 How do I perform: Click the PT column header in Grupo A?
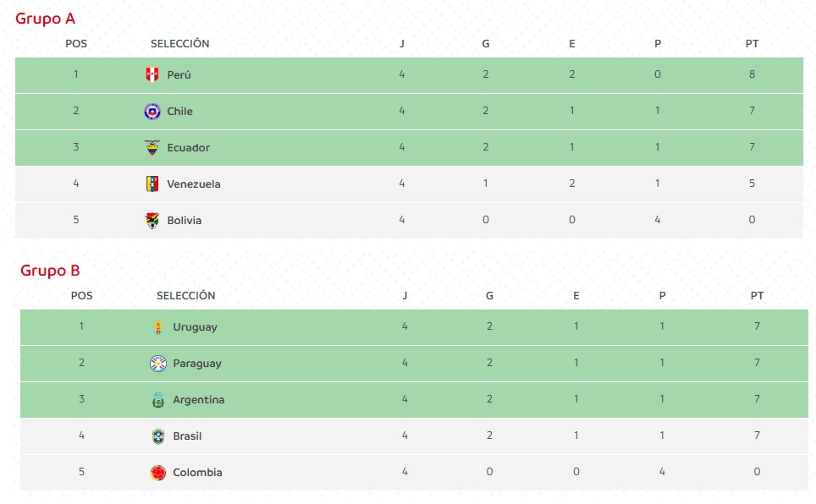[752, 43]
